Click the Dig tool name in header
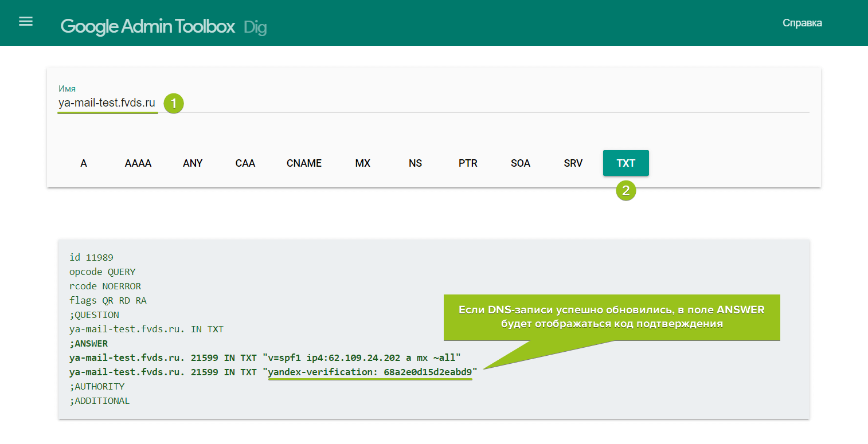 tap(255, 27)
